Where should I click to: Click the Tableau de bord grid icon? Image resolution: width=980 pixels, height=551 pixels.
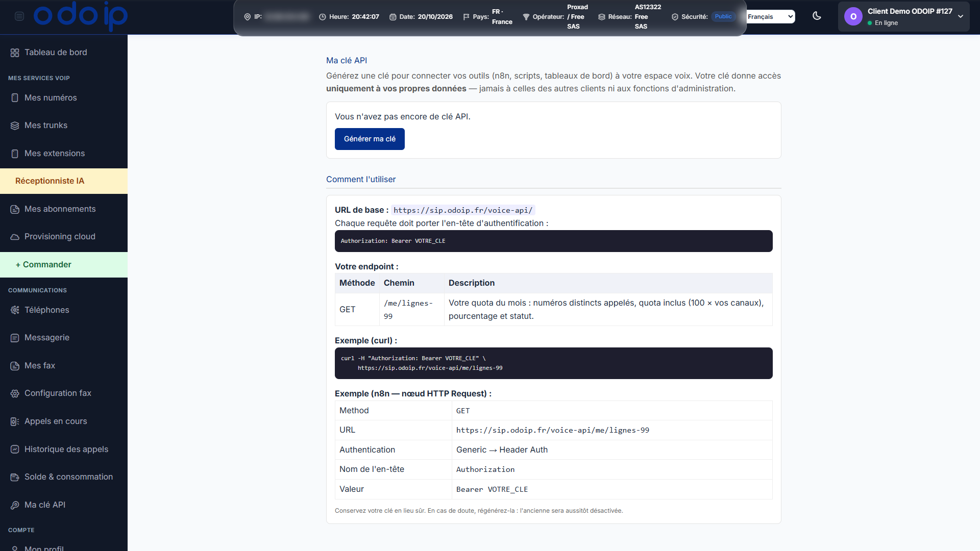[15, 53]
